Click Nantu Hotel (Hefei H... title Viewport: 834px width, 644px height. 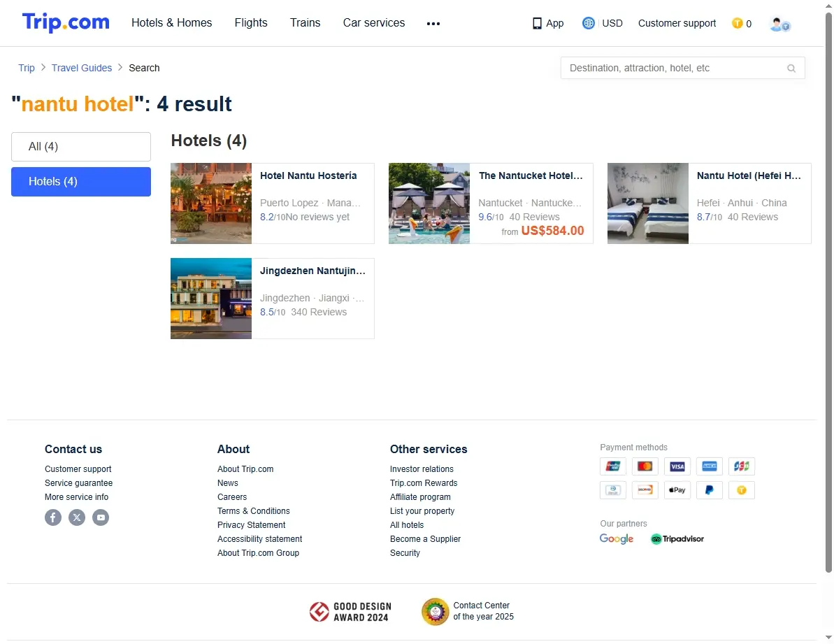(x=749, y=176)
